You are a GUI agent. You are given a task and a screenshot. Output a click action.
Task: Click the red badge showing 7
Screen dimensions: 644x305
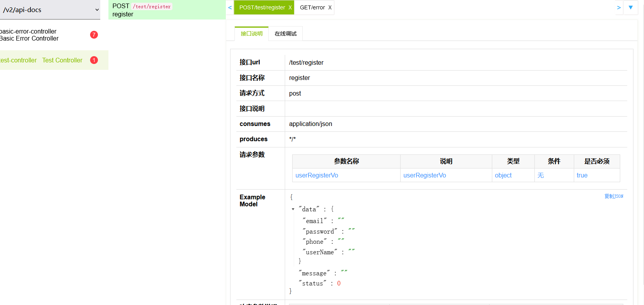click(x=94, y=35)
